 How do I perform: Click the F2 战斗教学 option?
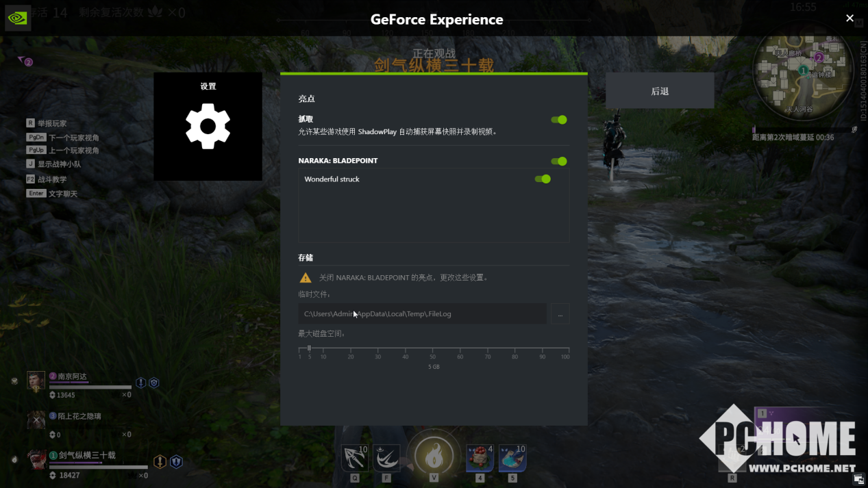pyautogui.click(x=47, y=179)
